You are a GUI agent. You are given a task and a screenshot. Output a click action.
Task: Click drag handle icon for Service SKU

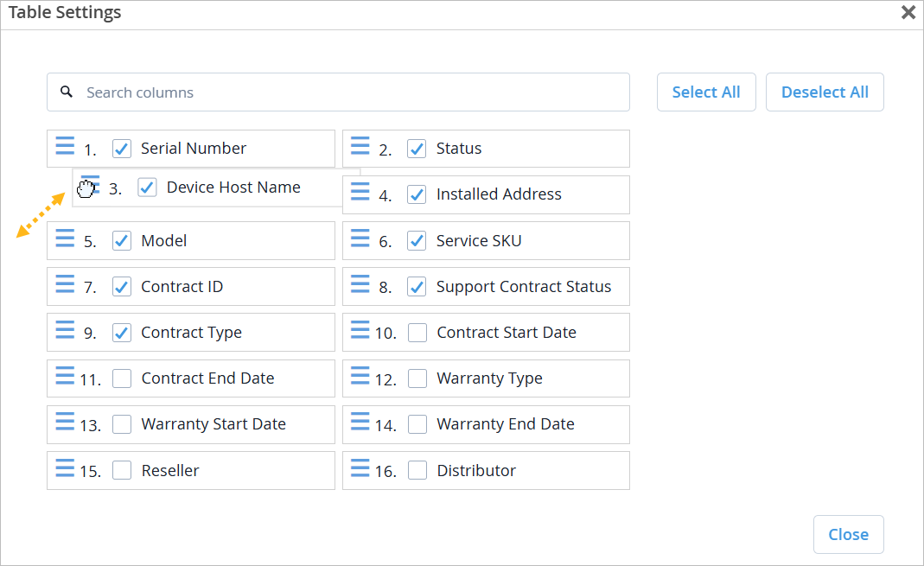click(x=360, y=238)
